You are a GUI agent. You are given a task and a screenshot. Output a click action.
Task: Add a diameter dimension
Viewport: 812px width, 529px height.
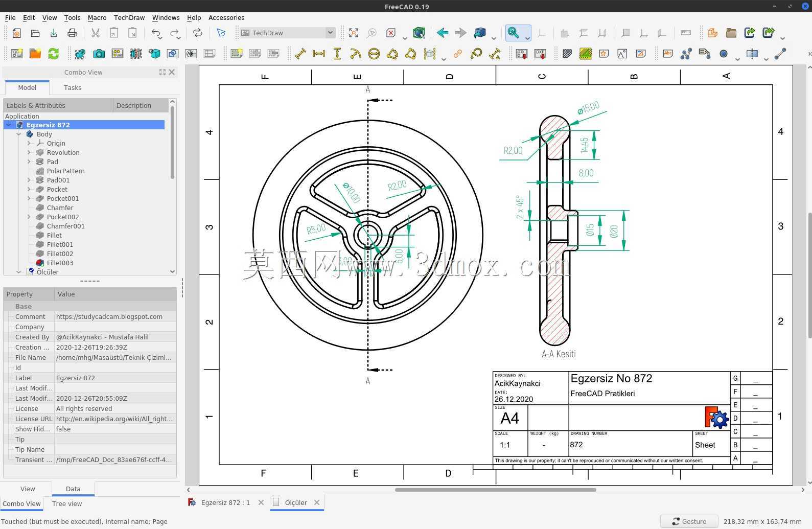click(374, 54)
